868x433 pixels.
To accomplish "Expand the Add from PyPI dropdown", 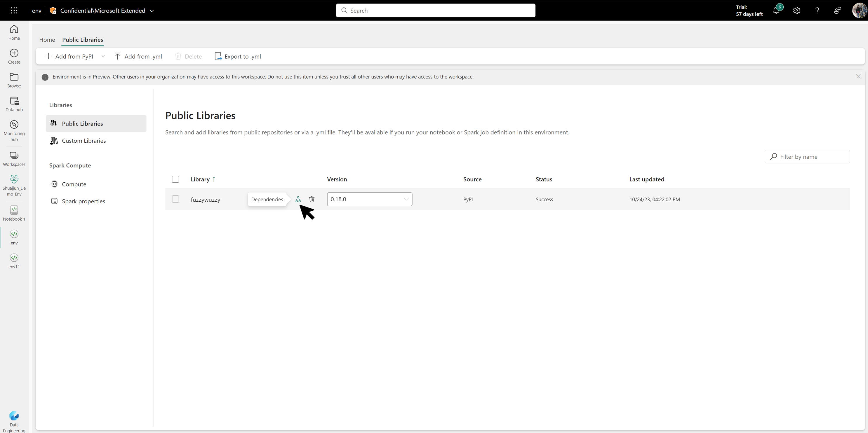I will (x=103, y=56).
